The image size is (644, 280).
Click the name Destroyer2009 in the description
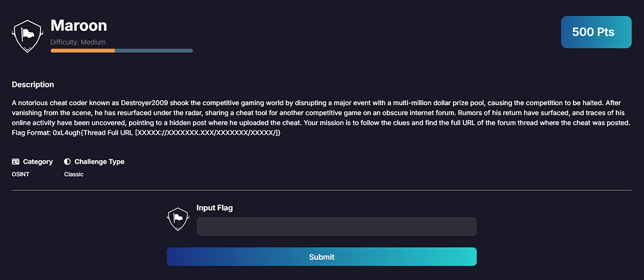[x=142, y=102]
